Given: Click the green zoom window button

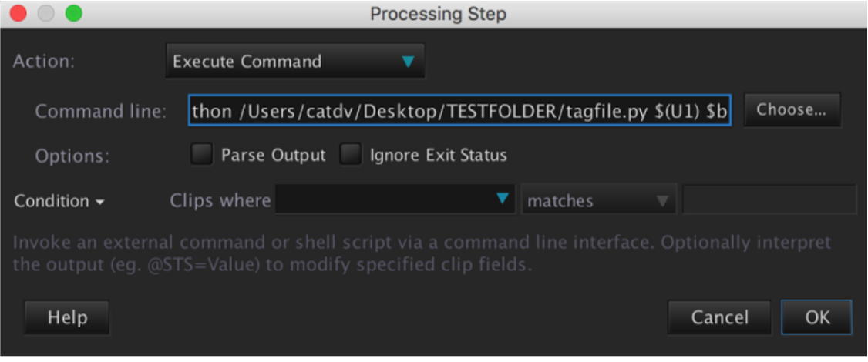Looking at the screenshot, I should coord(73,14).
